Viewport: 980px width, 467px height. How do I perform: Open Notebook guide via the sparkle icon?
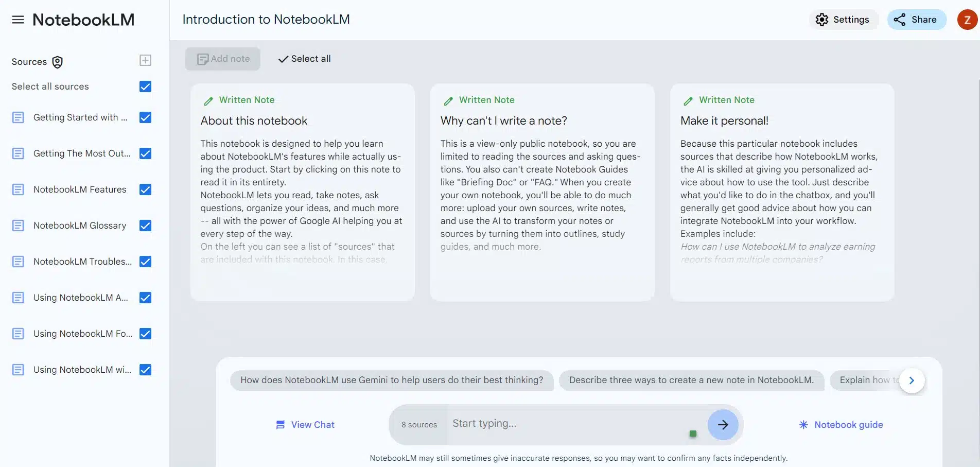point(803,424)
